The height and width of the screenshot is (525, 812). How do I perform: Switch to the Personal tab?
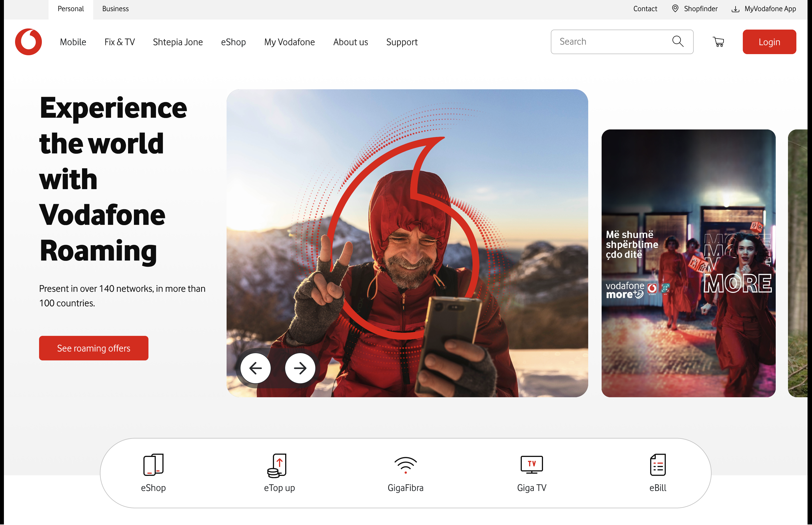(71, 9)
